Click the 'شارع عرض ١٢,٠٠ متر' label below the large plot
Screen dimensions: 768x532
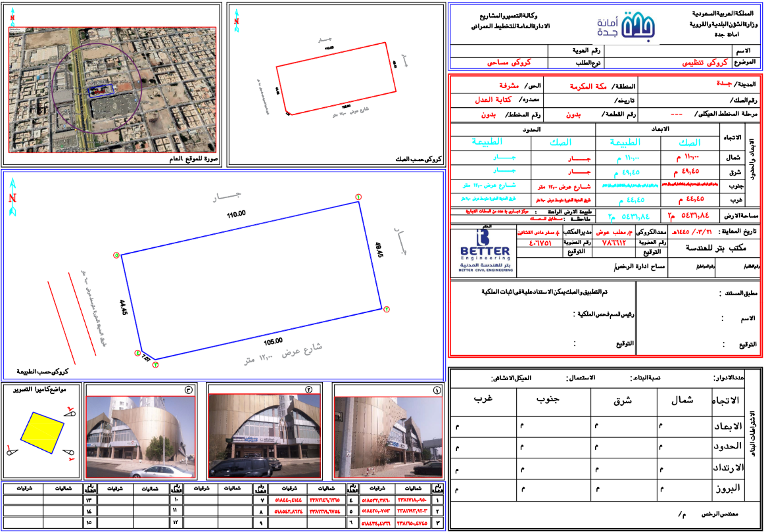pyautogui.click(x=283, y=354)
